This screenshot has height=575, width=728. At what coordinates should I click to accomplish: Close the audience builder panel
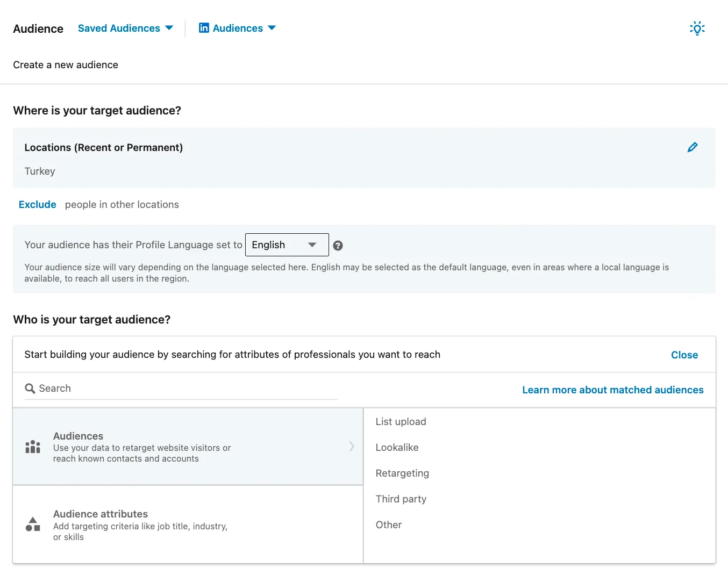[x=684, y=355]
